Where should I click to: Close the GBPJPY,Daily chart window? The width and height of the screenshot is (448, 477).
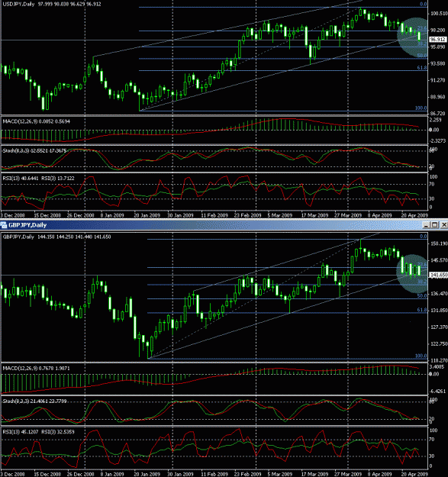[444, 225]
